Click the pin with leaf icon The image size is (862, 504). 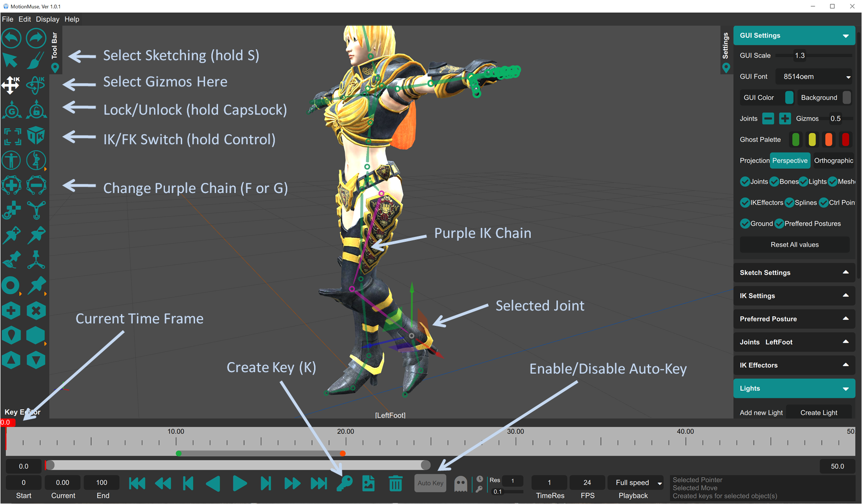click(11, 260)
